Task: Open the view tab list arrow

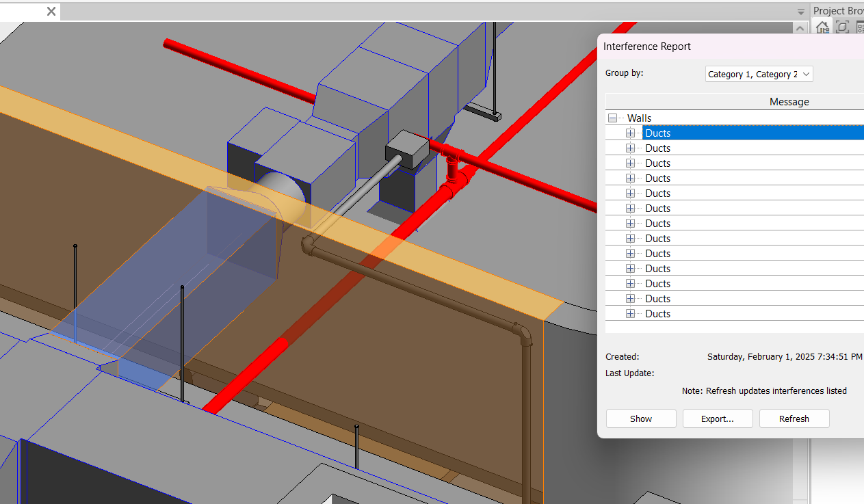Action: click(x=801, y=12)
